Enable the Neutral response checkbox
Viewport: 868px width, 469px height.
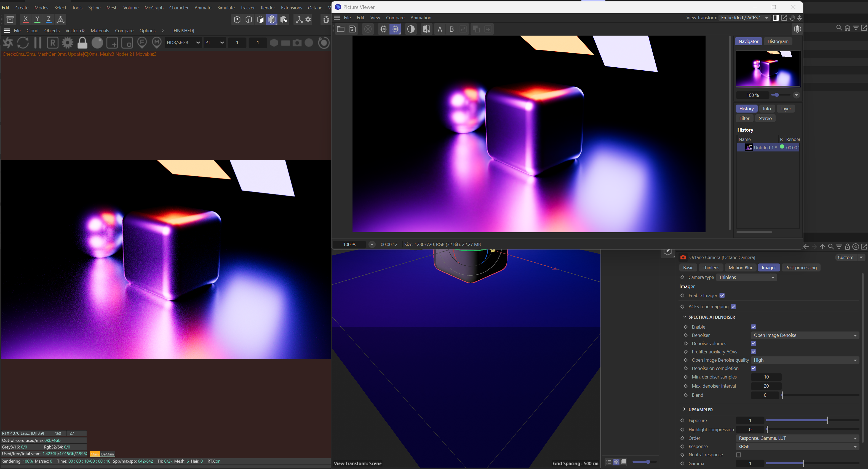tap(739, 454)
